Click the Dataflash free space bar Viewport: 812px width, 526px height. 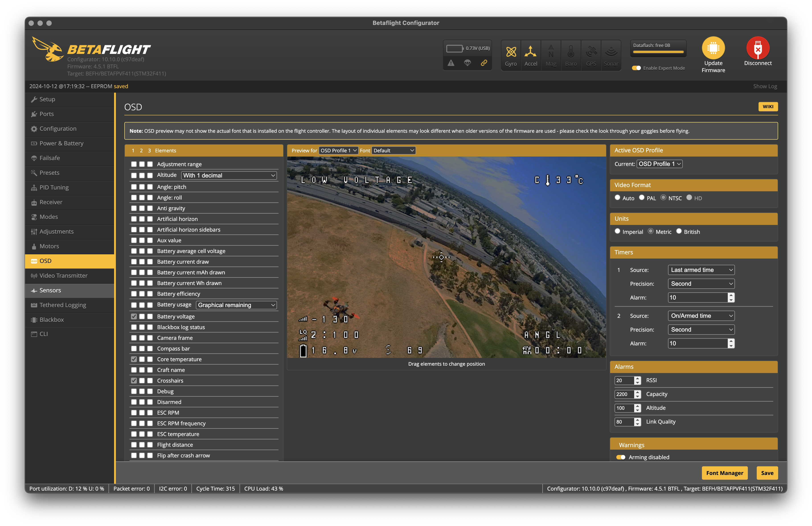(x=658, y=52)
